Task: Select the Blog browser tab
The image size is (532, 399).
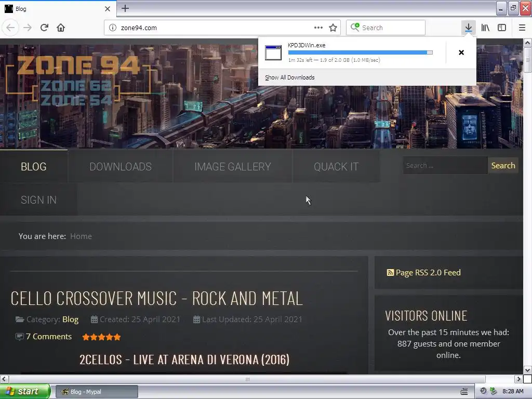Action: [58, 8]
